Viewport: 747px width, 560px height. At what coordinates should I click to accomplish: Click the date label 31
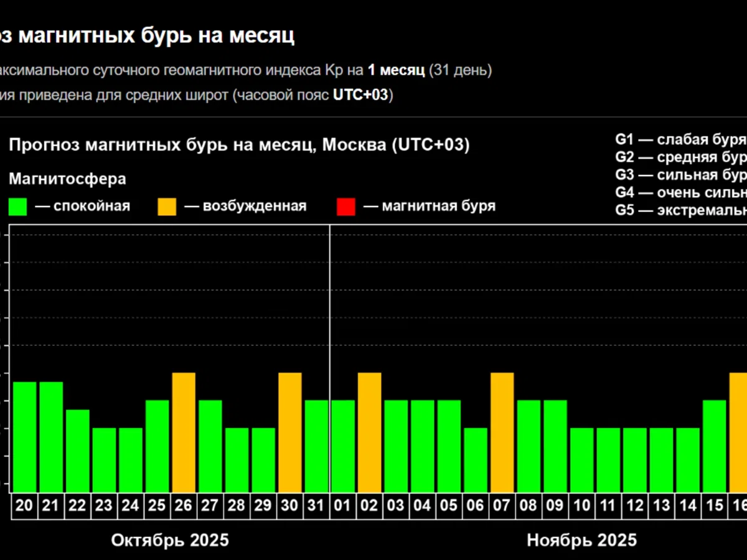pos(316,506)
